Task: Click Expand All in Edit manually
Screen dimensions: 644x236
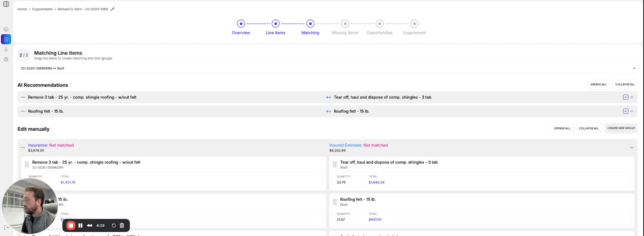Action: 562,128
